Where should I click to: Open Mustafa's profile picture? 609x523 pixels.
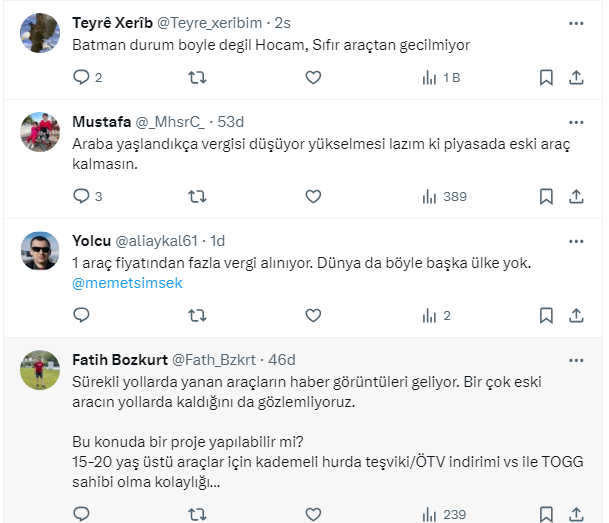(x=40, y=131)
